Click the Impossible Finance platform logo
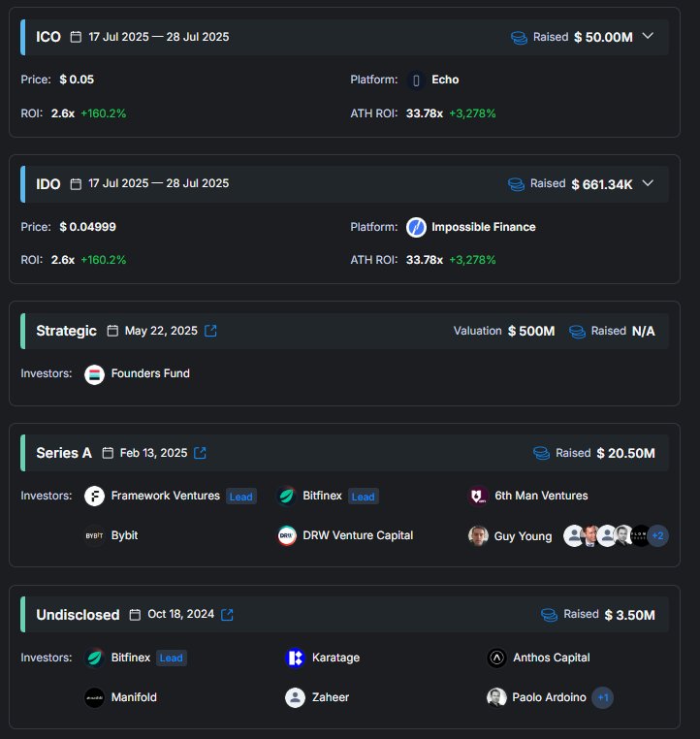The image size is (700, 739). coord(416,227)
